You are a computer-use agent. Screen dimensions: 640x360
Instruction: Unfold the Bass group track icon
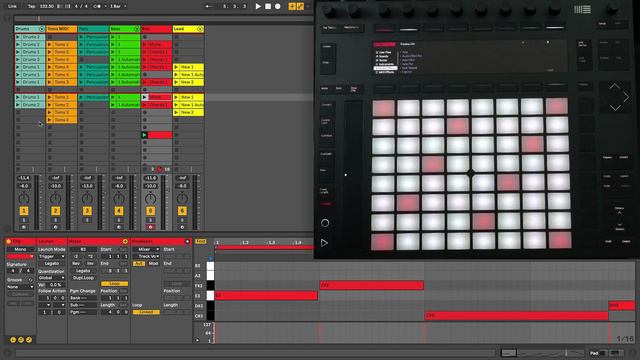(x=137, y=29)
